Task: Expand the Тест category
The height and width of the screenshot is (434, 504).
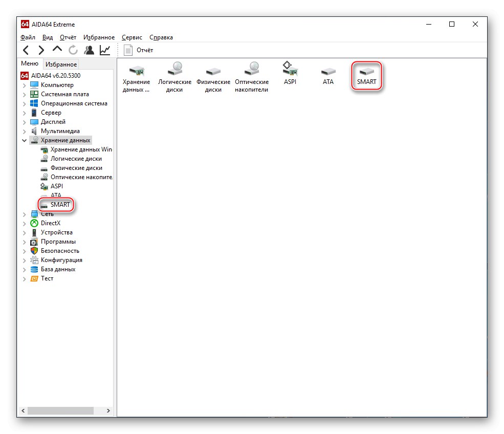Action: click(24, 278)
